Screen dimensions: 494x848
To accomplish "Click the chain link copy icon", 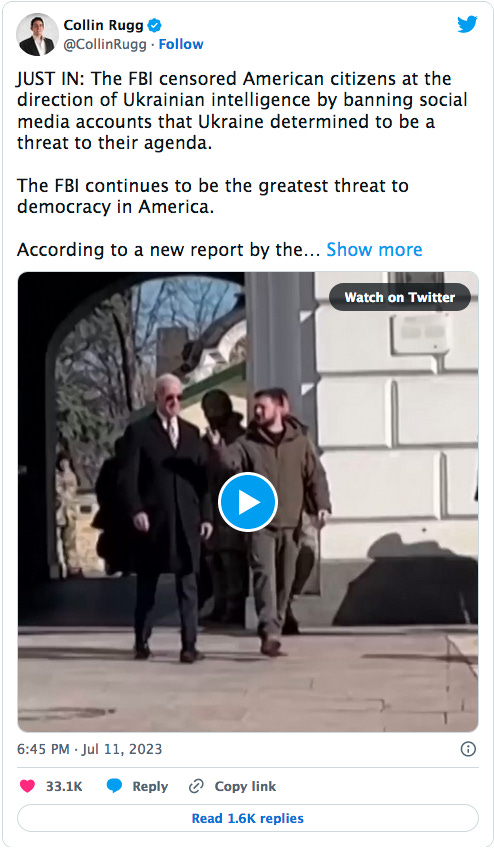I will 196,786.
